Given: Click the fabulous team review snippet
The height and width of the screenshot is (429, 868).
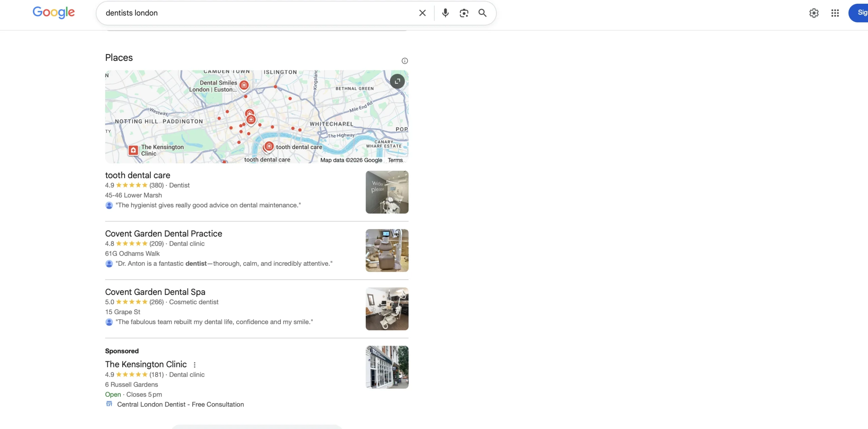Looking at the screenshot, I should pyautogui.click(x=214, y=322).
